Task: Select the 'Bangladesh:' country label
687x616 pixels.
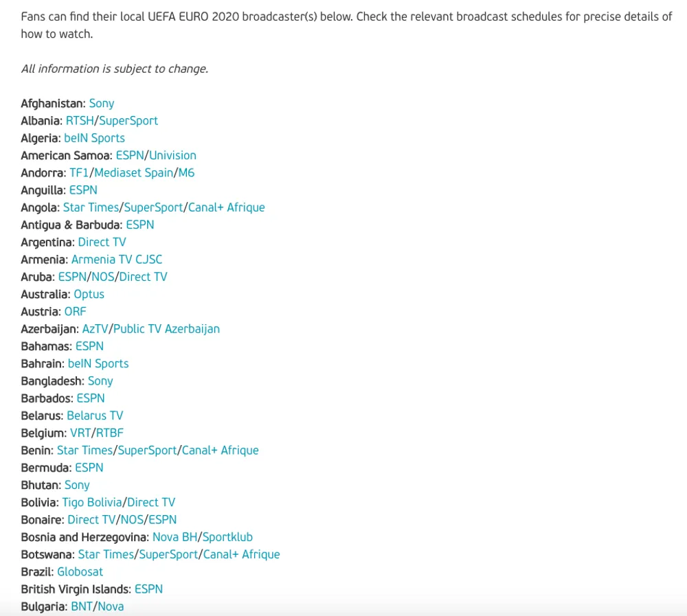Action: (x=53, y=381)
